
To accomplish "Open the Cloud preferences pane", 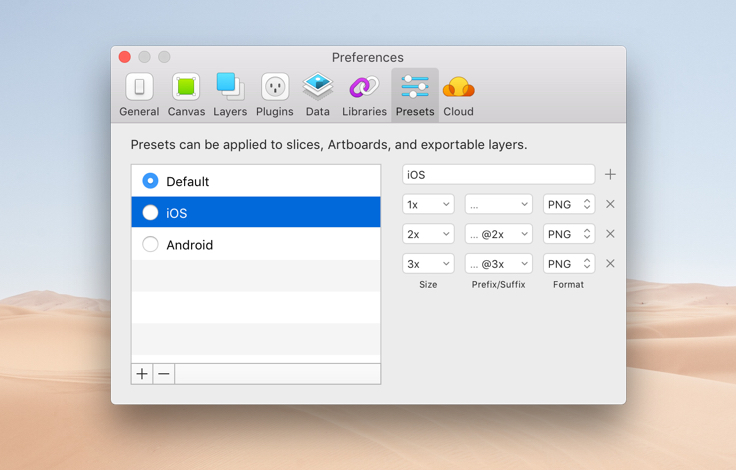I will coord(458,95).
